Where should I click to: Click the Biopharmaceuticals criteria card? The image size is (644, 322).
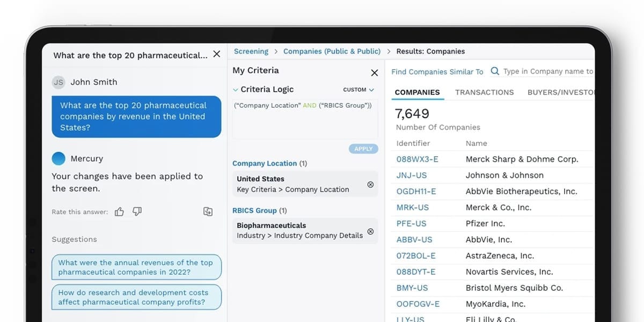click(x=305, y=231)
